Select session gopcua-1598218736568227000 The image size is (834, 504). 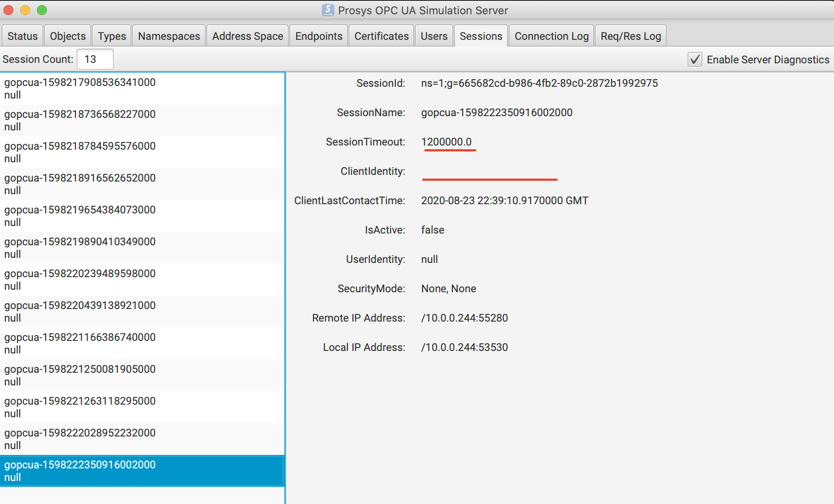coord(80,120)
